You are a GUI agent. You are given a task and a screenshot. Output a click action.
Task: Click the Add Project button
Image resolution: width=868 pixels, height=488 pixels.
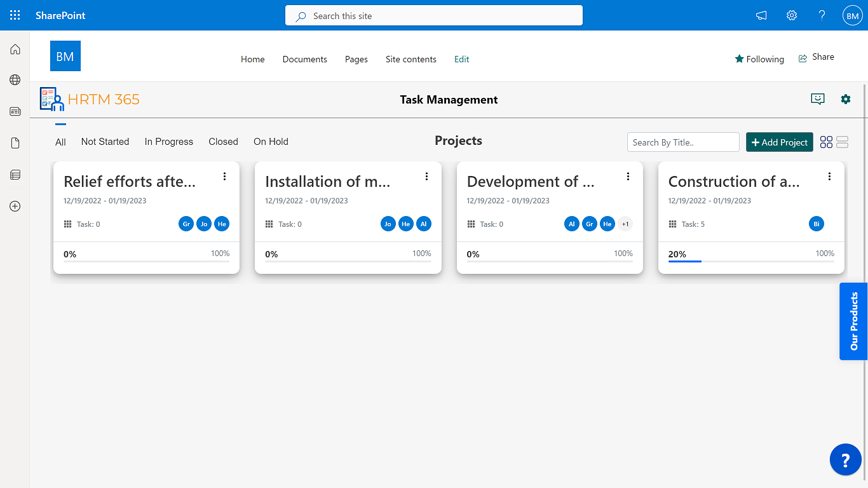779,142
